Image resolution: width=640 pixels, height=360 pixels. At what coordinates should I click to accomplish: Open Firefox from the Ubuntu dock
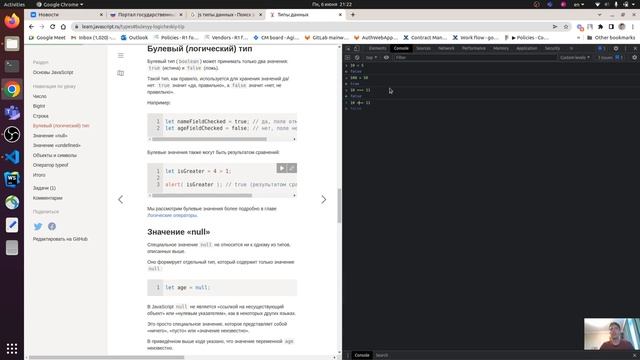point(12,20)
